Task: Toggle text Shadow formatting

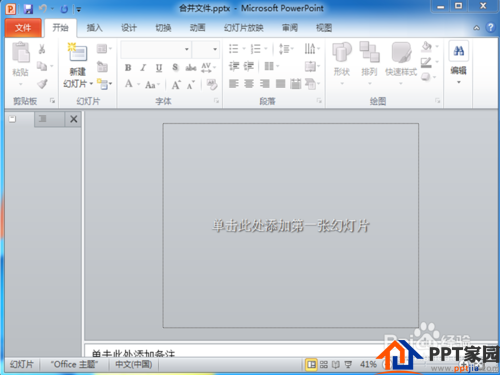Action: point(175,68)
